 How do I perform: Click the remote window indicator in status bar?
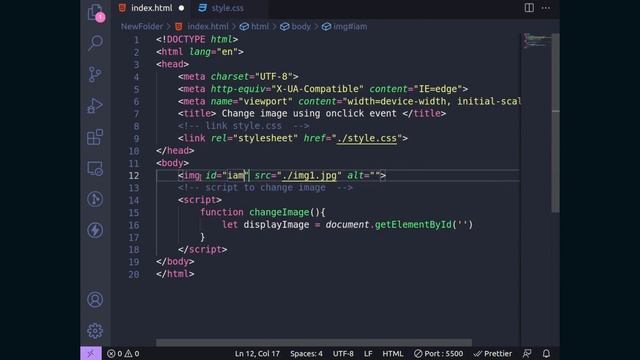point(91,353)
